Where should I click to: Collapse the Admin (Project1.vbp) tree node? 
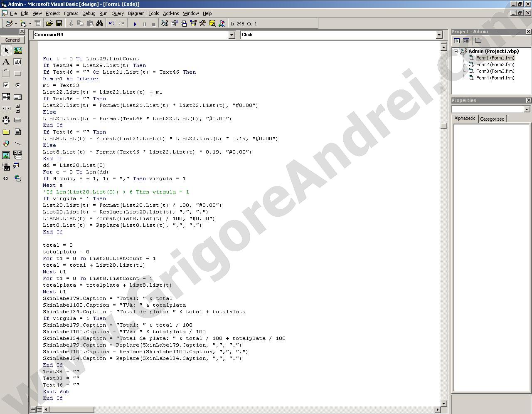click(456, 51)
